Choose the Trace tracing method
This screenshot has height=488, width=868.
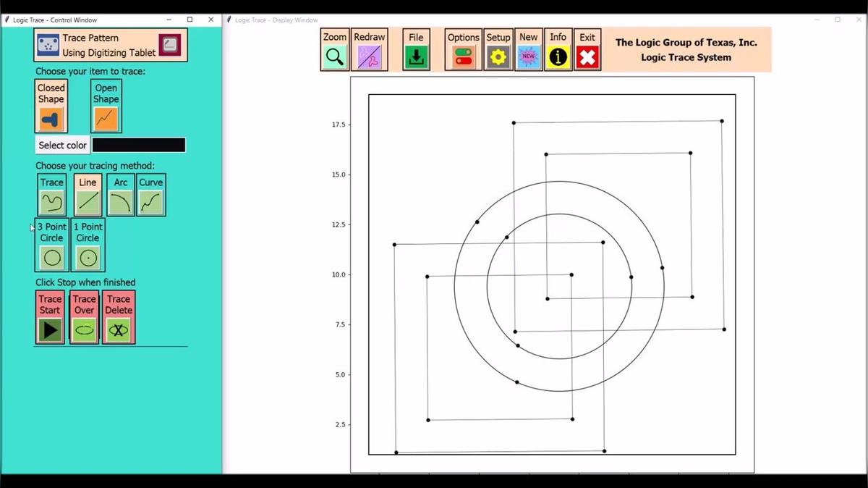click(x=51, y=195)
